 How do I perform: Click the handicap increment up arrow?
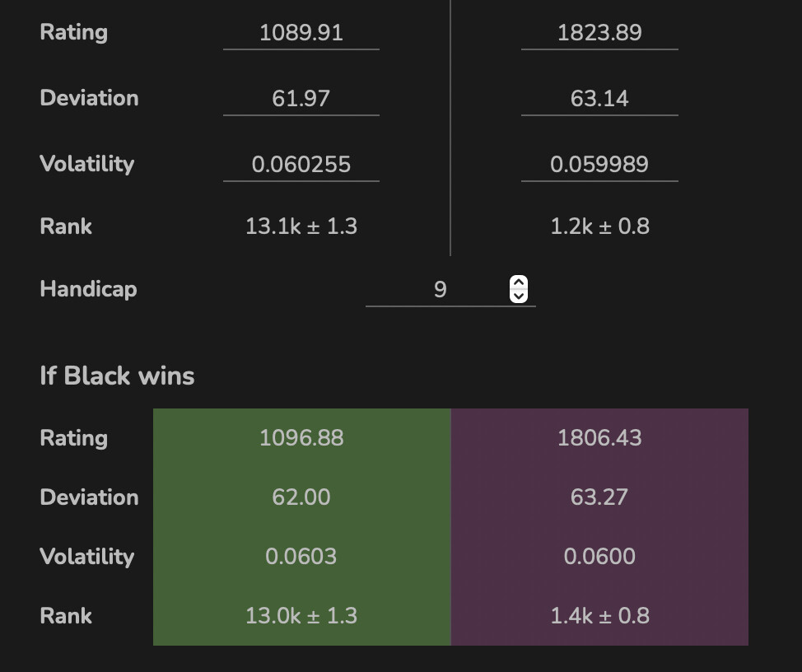pos(518,282)
